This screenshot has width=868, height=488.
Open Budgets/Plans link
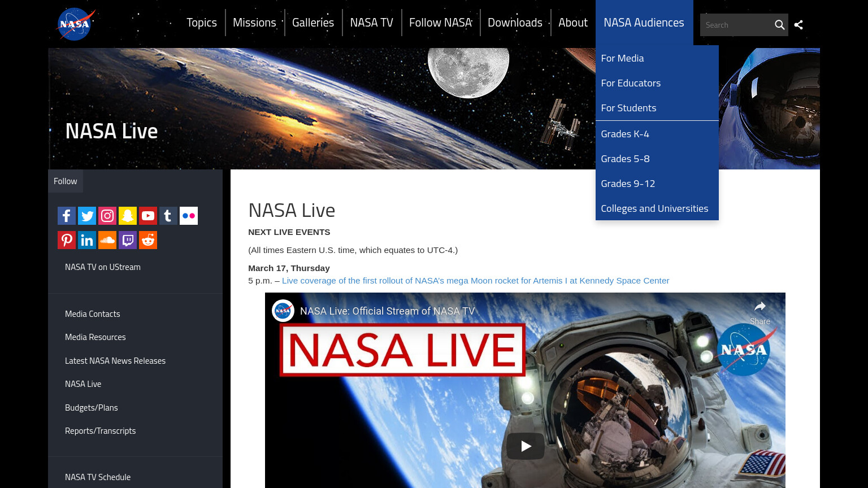[x=92, y=408]
